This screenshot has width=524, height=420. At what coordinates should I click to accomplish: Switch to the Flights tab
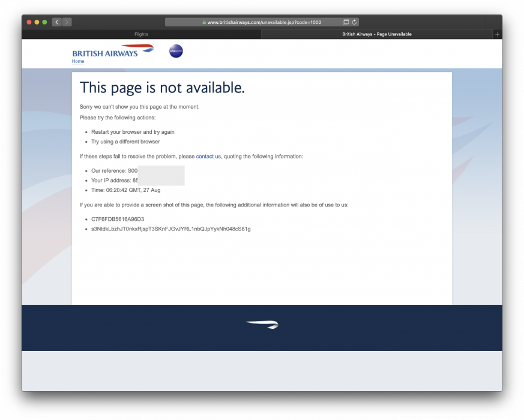click(142, 34)
